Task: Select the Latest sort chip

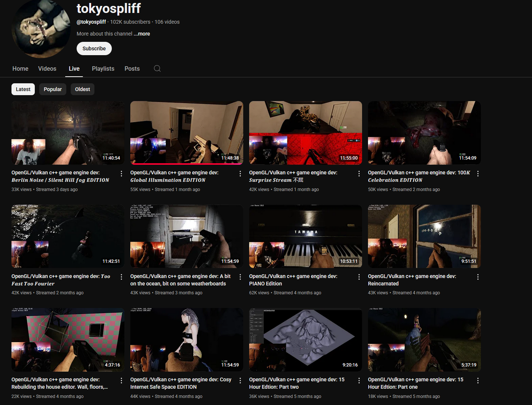Action: click(x=23, y=89)
